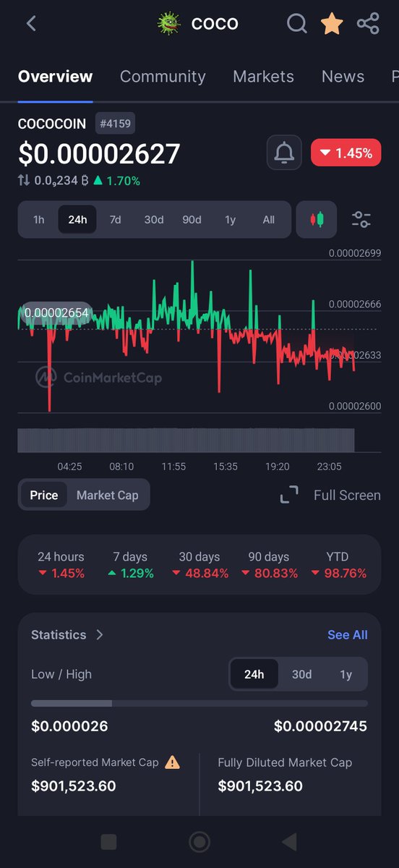Select the All chart range

click(x=269, y=220)
